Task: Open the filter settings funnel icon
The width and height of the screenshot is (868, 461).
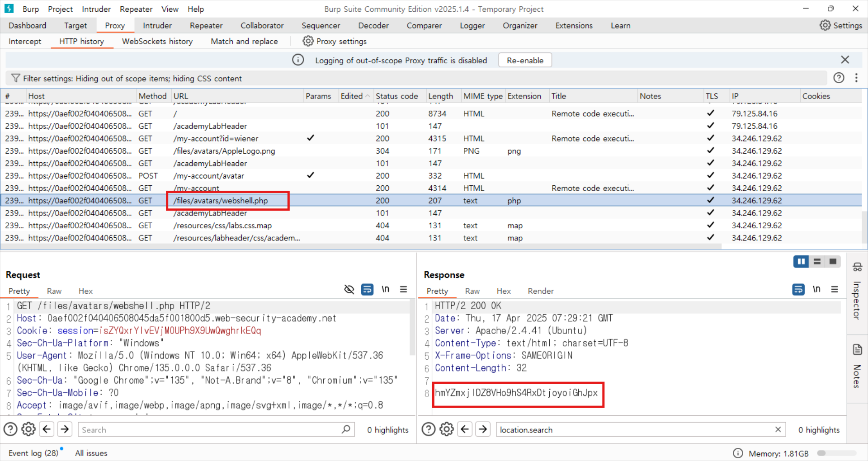Action: [x=15, y=78]
